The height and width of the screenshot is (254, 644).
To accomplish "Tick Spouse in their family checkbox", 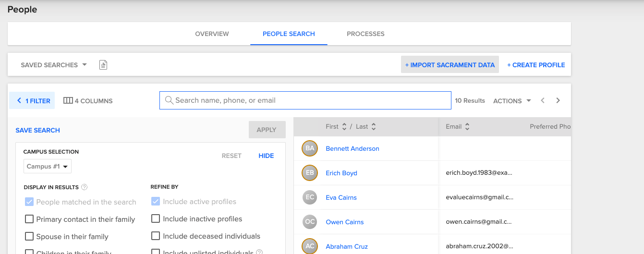I will click(29, 237).
